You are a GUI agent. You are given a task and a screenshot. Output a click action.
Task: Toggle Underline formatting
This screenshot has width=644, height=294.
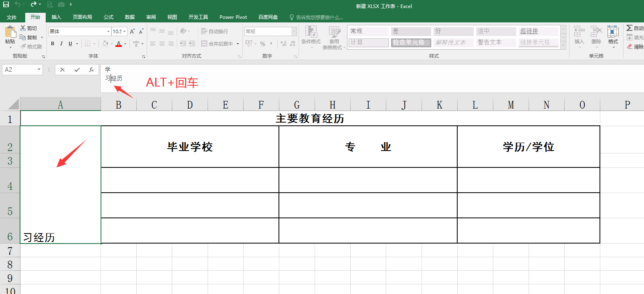pyautogui.click(x=71, y=44)
